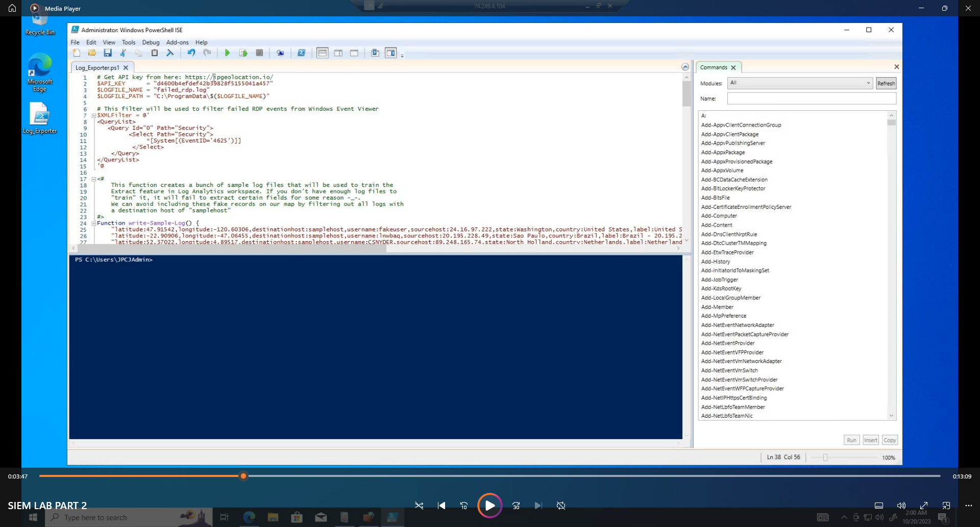Close the Commands add-on pane
This screenshot has height=527, width=980.
coord(897,67)
